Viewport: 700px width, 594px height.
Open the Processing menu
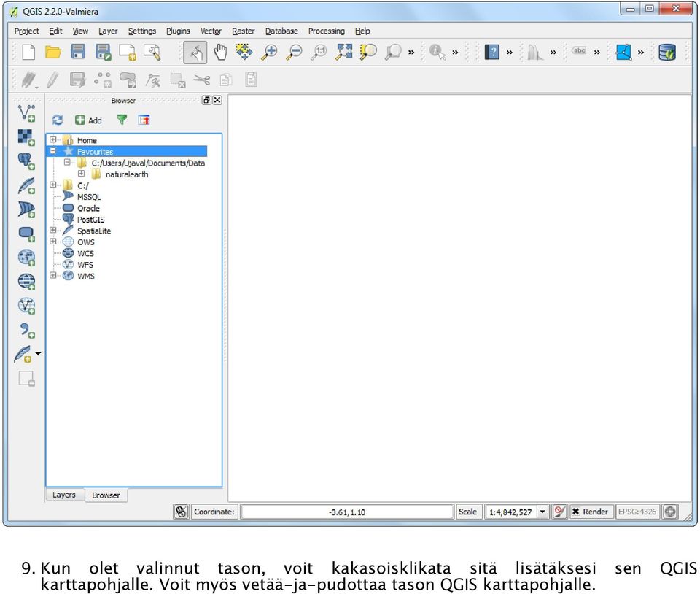[327, 31]
